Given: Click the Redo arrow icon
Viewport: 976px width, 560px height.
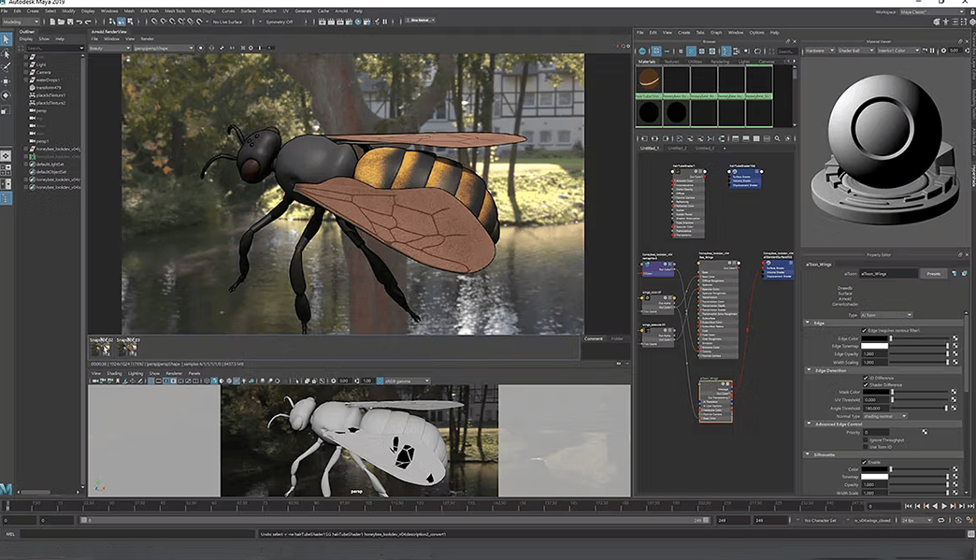Looking at the screenshot, I should pyautogui.click(x=88, y=22).
